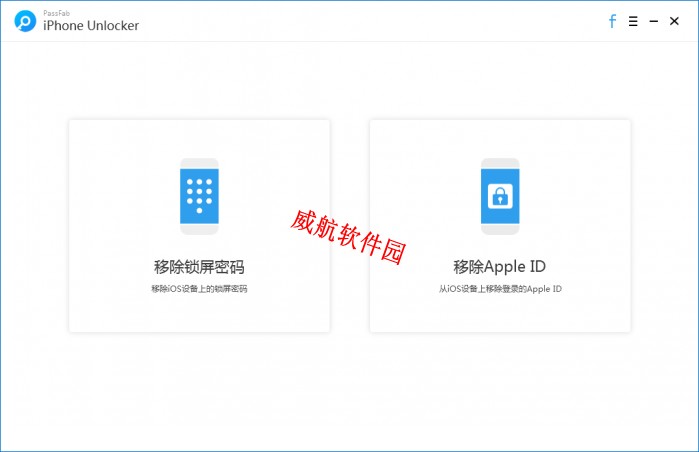Choose the remove lock screen passcode card
The height and width of the screenshot is (452, 699).
[x=199, y=226]
